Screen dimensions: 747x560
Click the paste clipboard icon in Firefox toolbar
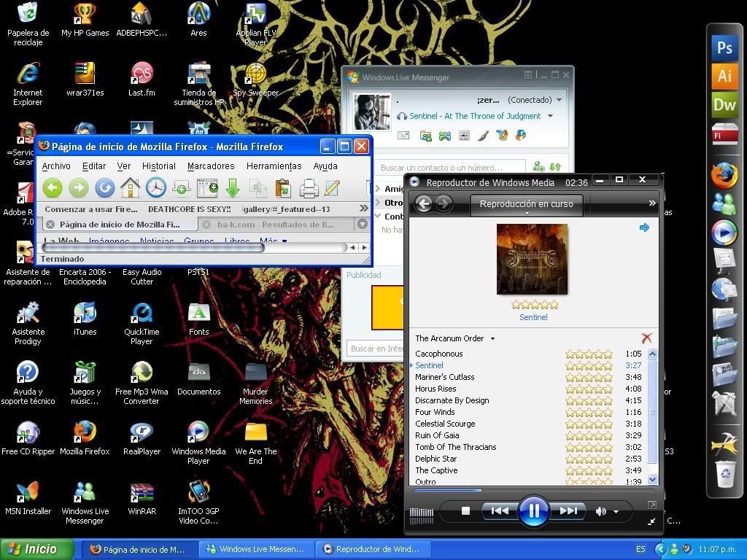tap(284, 188)
